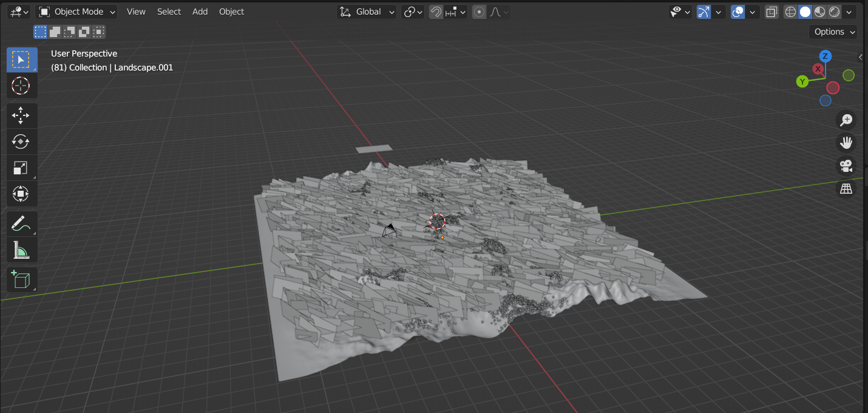The image size is (868, 413).
Task: Select the Annotate pencil tool
Action: click(x=21, y=224)
